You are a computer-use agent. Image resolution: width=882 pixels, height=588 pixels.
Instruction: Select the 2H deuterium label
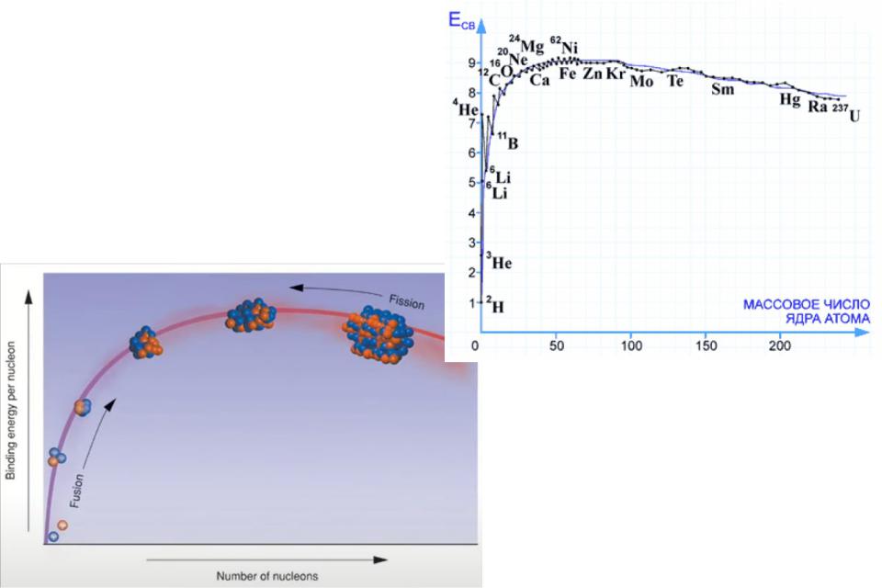coord(495,304)
